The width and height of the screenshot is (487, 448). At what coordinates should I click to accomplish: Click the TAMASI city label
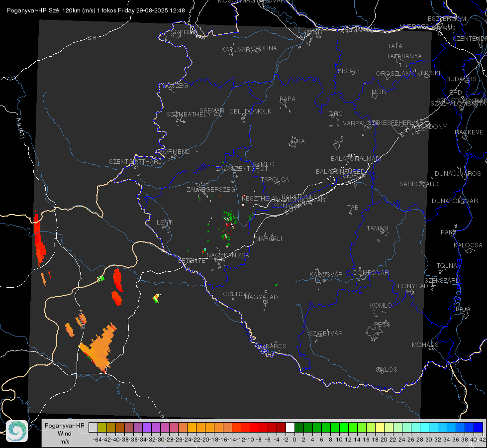pyautogui.click(x=378, y=228)
